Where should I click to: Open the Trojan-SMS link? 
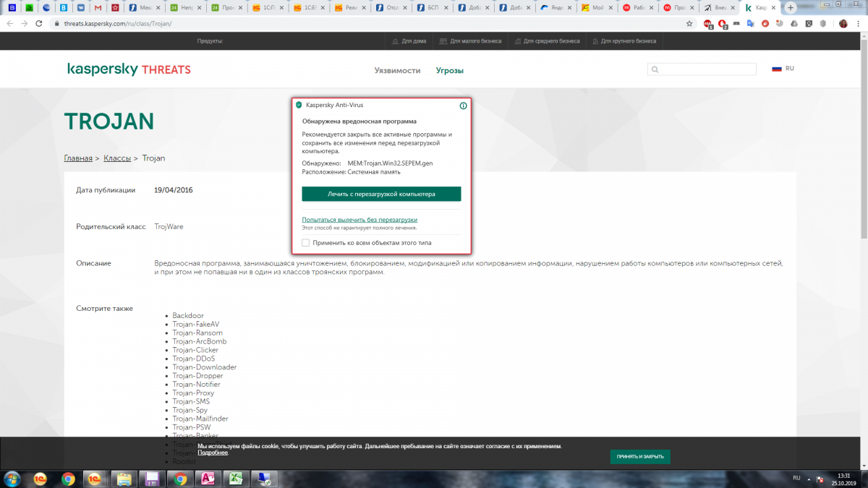coord(191,401)
